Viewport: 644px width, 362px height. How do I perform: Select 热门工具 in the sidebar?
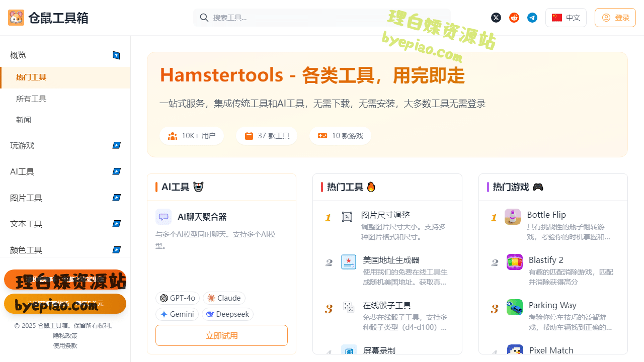point(65,77)
